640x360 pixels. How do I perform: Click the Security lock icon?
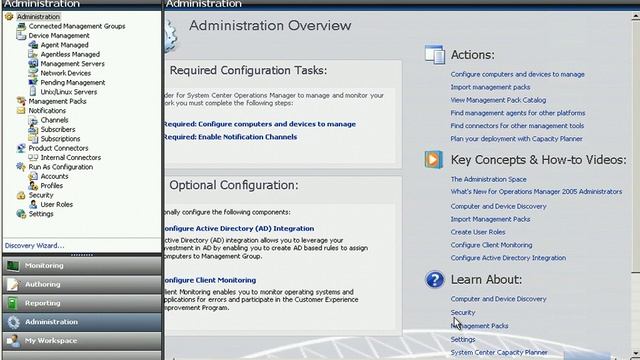21,195
